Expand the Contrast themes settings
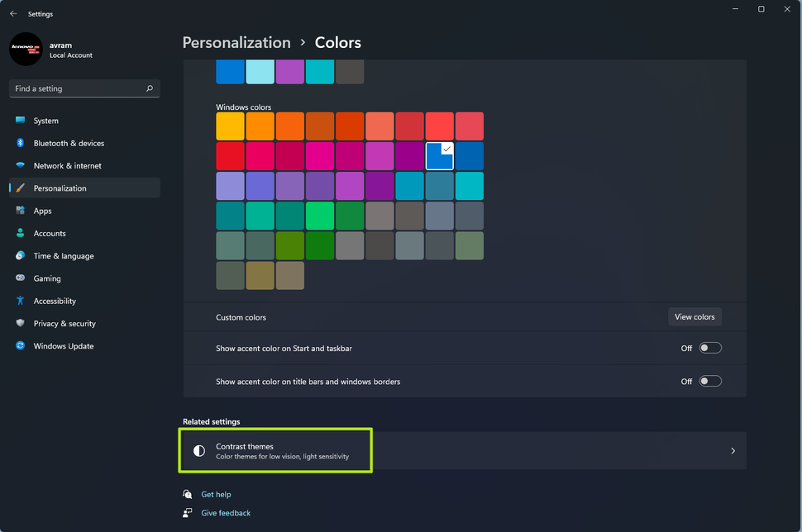This screenshot has height=532, width=802. tap(732, 450)
